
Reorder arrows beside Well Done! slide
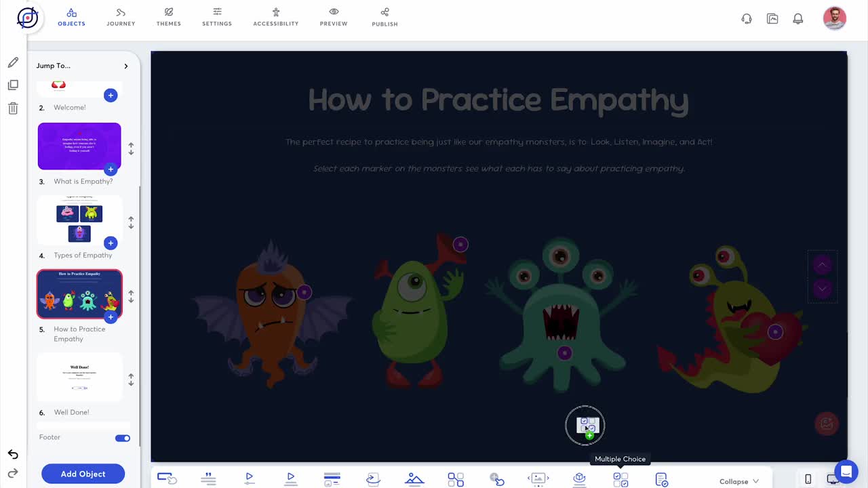[x=131, y=379]
